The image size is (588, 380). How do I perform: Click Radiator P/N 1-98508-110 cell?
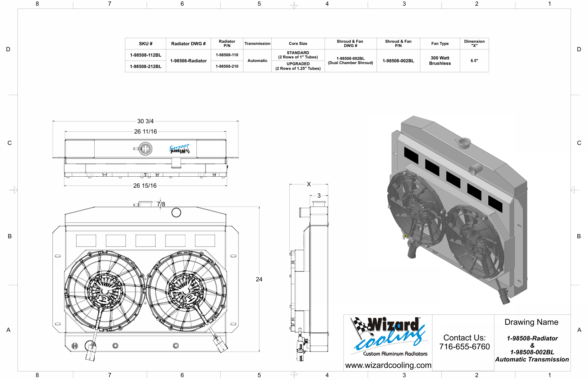coord(227,55)
